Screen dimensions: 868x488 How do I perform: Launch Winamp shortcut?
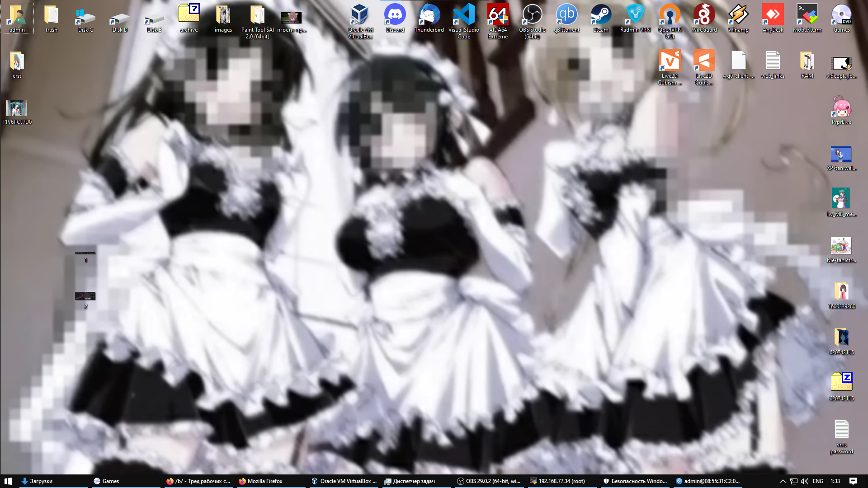click(739, 18)
